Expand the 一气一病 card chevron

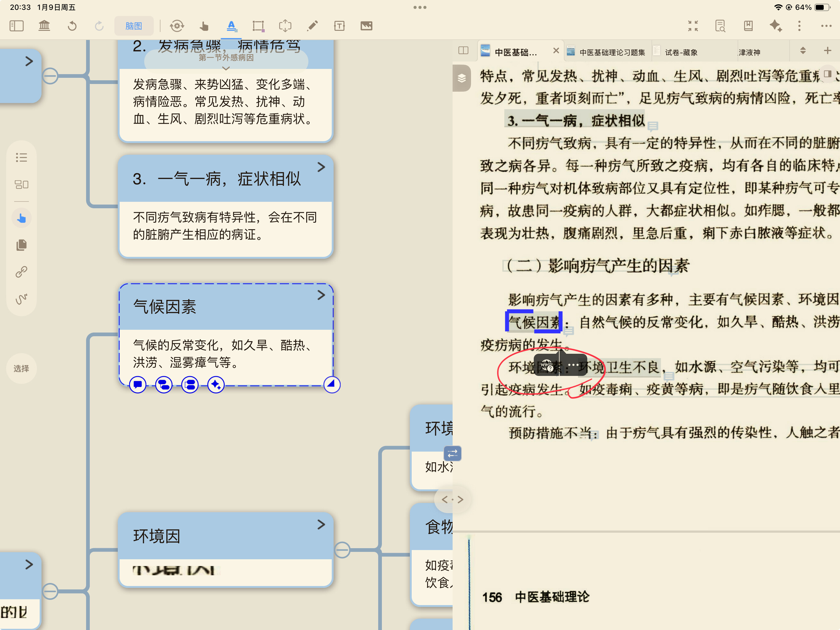[321, 167]
